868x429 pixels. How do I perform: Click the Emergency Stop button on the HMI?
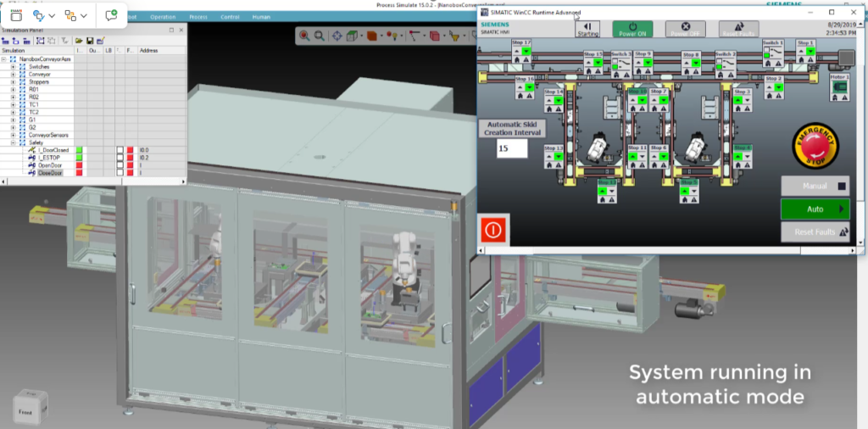tap(815, 146)
